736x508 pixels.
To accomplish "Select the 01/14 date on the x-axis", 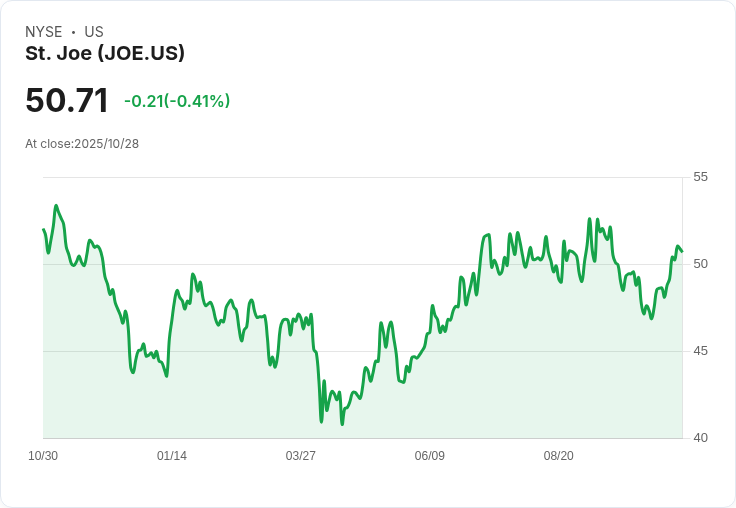I will tap(172, 456).
